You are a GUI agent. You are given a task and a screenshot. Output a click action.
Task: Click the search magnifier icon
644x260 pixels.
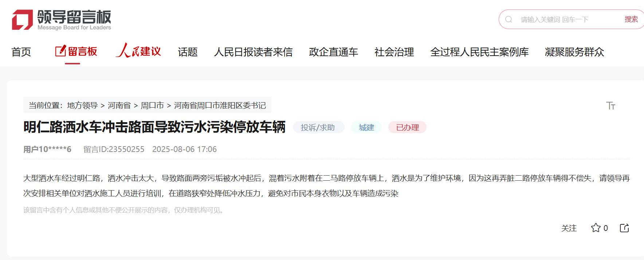tap(508, 20)
